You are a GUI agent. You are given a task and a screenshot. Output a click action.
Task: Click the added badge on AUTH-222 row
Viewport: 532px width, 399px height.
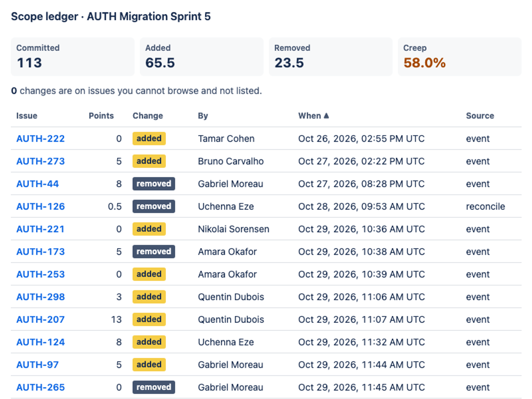[149, 138]
